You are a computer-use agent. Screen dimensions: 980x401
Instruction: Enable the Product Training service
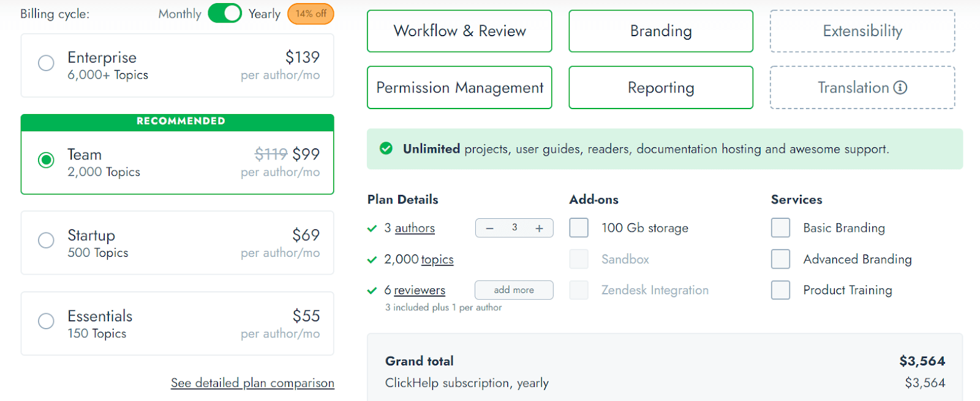tap(780, 290)
